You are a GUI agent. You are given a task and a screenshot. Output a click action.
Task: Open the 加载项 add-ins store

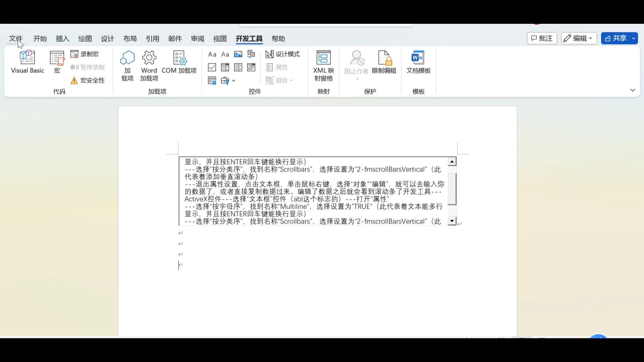[x=127, y=66]
